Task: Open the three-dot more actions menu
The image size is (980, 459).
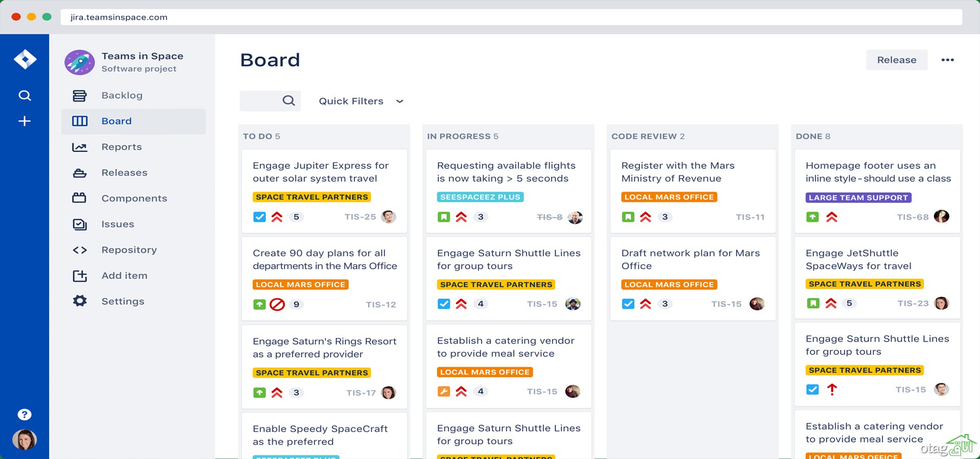Action: [948, 60]
